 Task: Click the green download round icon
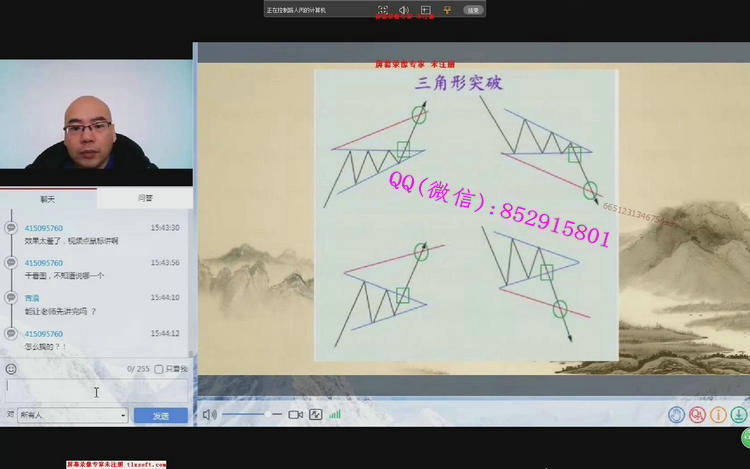pyautogui.click(x=740, y=414)
